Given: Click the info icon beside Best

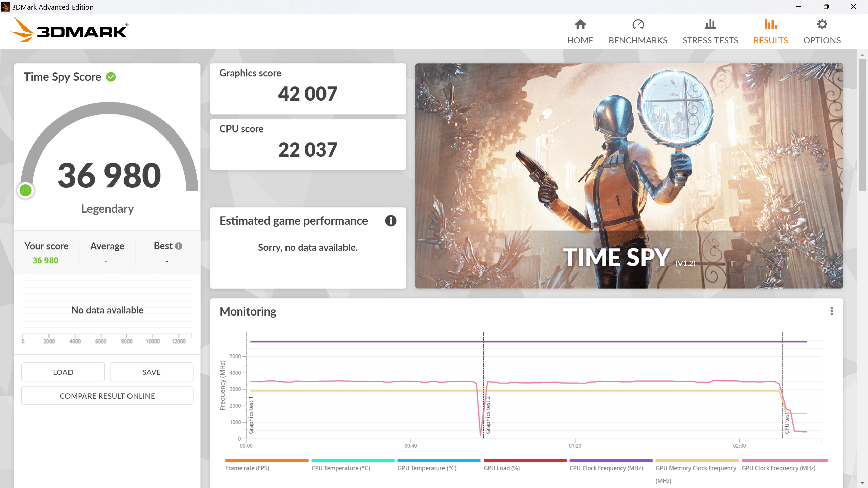Looking at the screenshot, I should 179,246.
